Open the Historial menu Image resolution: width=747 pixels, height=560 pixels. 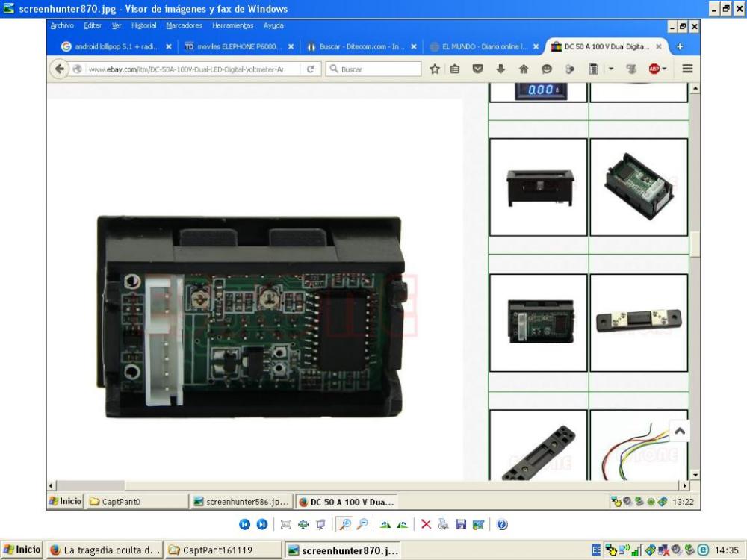(144, 25)
